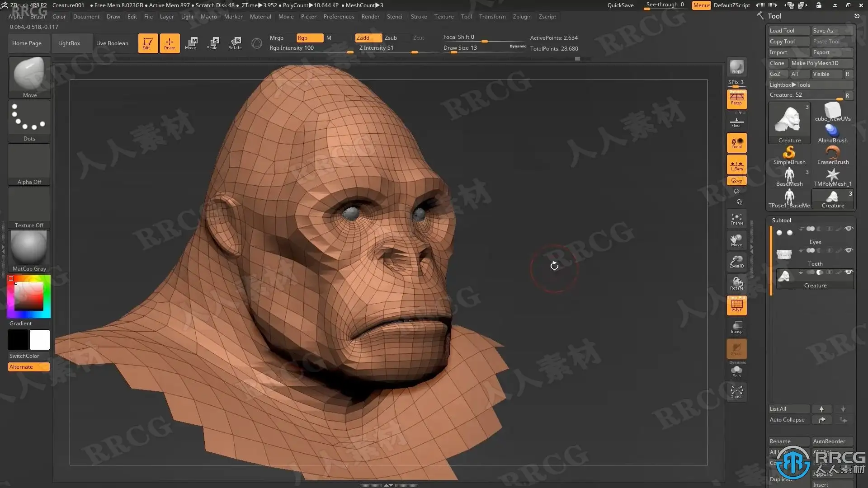Activate the Solo mode icon
The height and width of the screenshot is (488, 868).
(736, 371)
